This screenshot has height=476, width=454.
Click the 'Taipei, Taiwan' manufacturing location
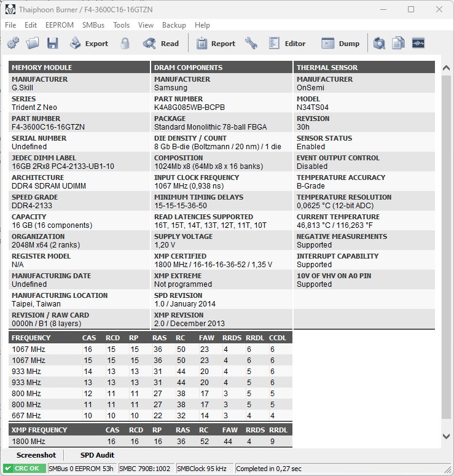[x=36, y=304]
